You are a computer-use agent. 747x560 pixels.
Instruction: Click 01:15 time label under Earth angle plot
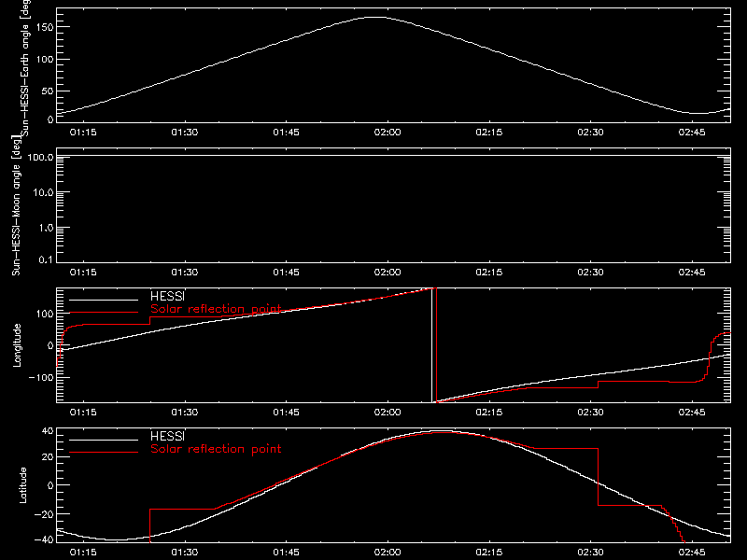(83, 133)
